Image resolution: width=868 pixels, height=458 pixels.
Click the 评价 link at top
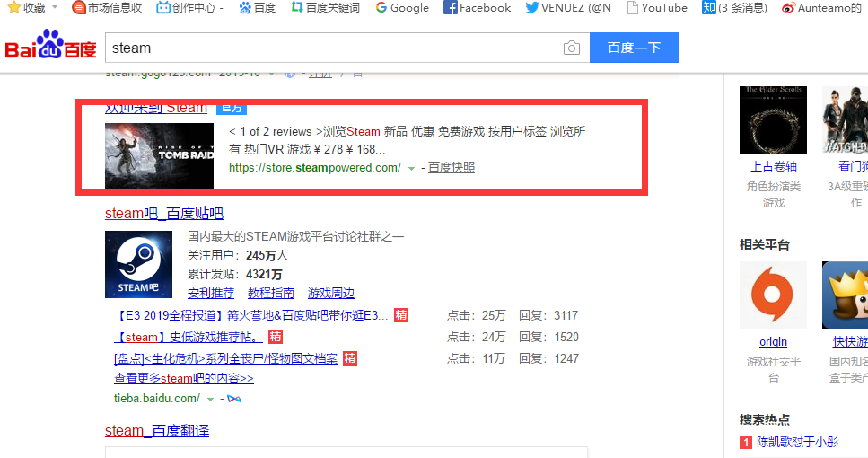click(x=320, y=75)
